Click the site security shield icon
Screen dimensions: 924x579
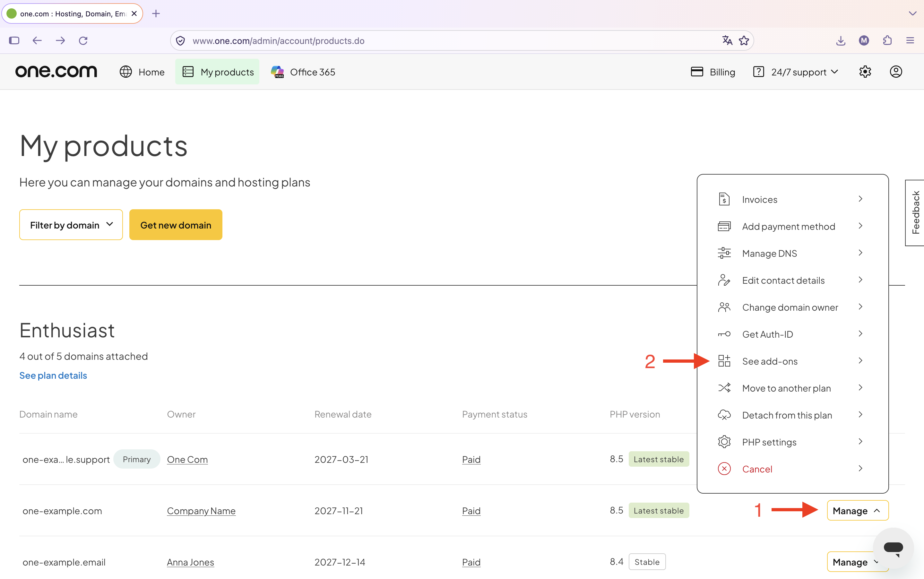[180, 40]
